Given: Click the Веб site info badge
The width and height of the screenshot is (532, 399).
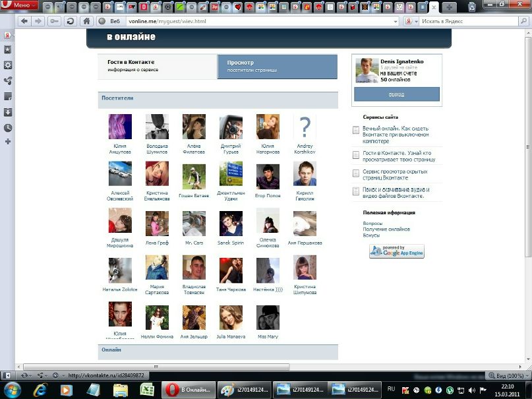Looking at the screenshot, I should point(109,21).
